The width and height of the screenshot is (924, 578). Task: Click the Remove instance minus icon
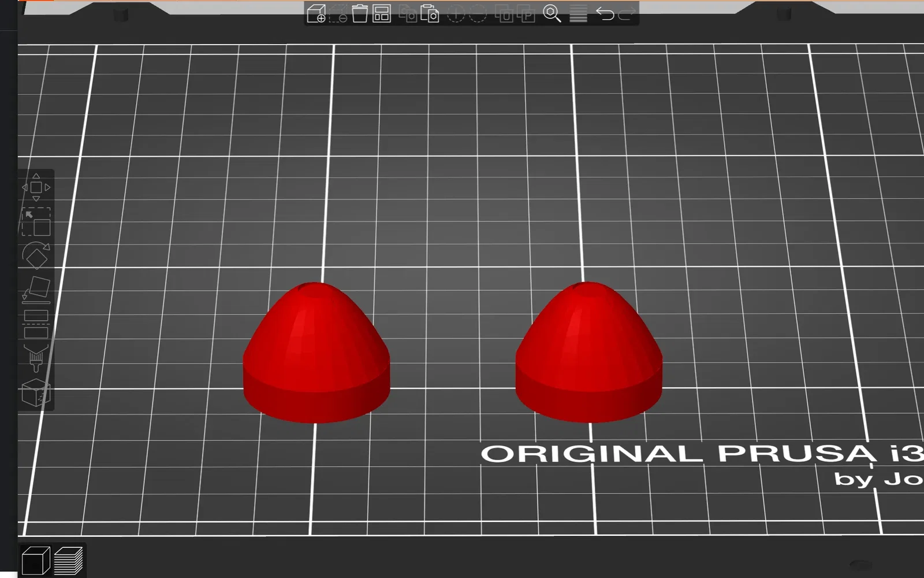click(478, 13)
